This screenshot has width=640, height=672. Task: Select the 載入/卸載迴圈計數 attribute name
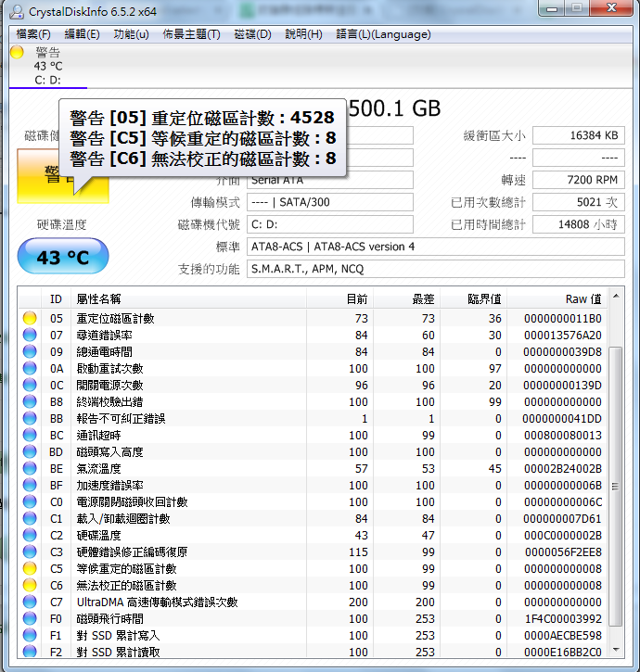(123, 519)
